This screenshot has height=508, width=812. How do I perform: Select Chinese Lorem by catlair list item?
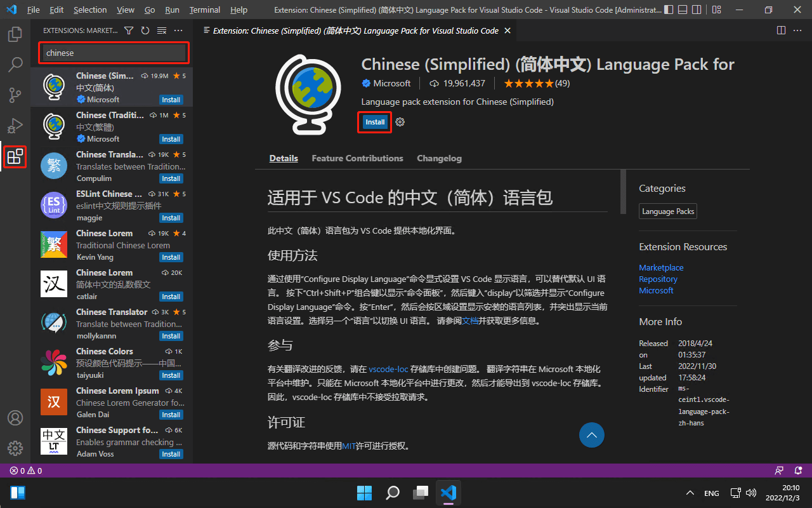coord(112,284)
